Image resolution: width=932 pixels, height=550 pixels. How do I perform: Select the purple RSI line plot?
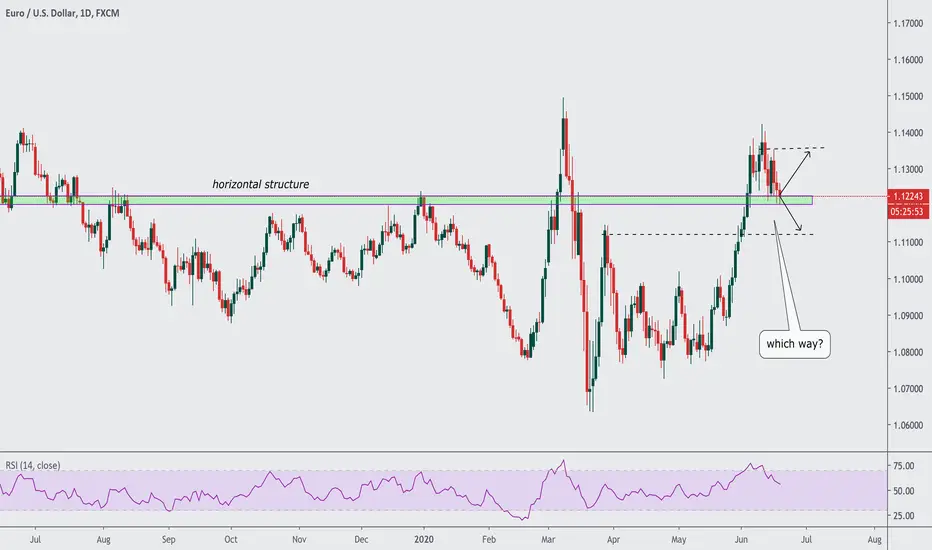[x=391, y=489]
